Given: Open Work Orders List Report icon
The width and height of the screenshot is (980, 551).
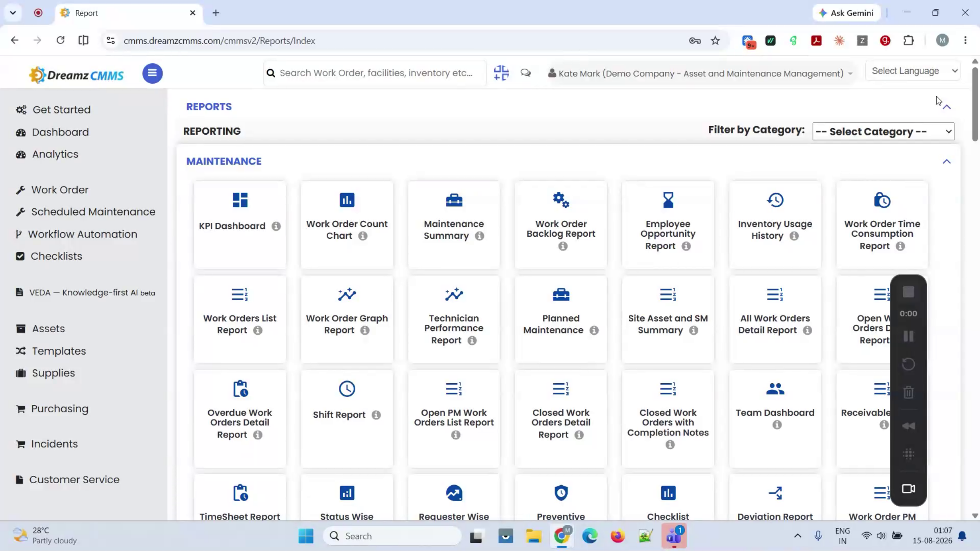Looking at the screenshot, I should pos(240,294).
